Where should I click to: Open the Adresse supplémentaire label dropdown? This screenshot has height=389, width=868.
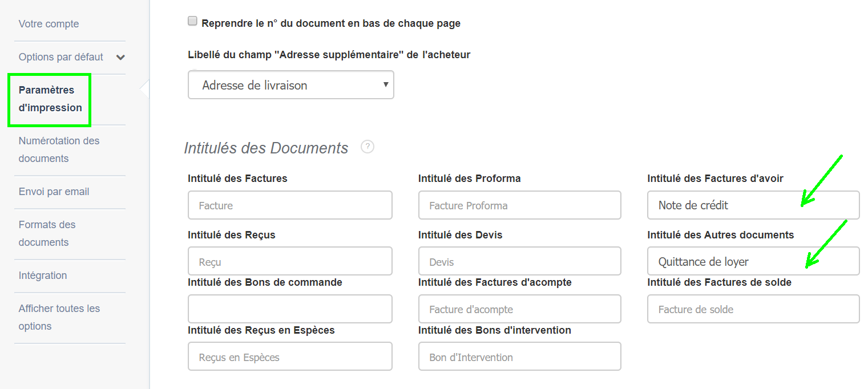(290, 84)
